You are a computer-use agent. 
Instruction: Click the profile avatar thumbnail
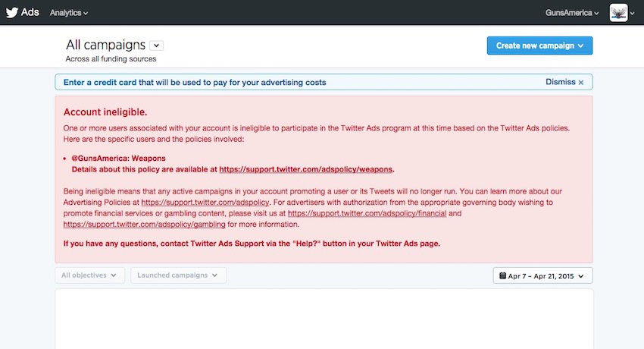tap(618, 13)
